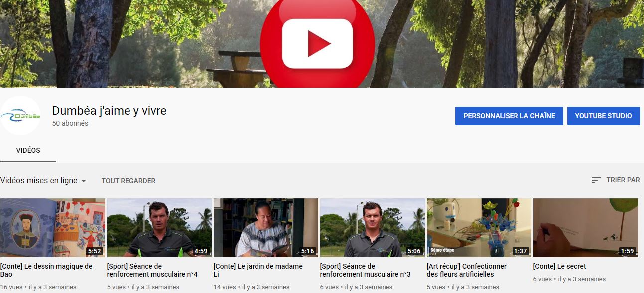Click the 5:52 duration badge
The image size is (644, 293).
click(95, 251)
